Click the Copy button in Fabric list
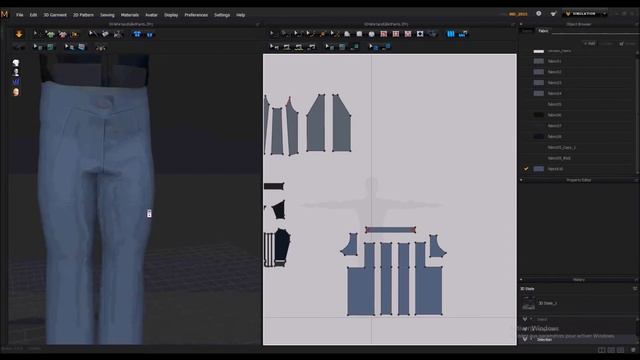The height and width of the screenshot is (360, 640). click(607, 43)
